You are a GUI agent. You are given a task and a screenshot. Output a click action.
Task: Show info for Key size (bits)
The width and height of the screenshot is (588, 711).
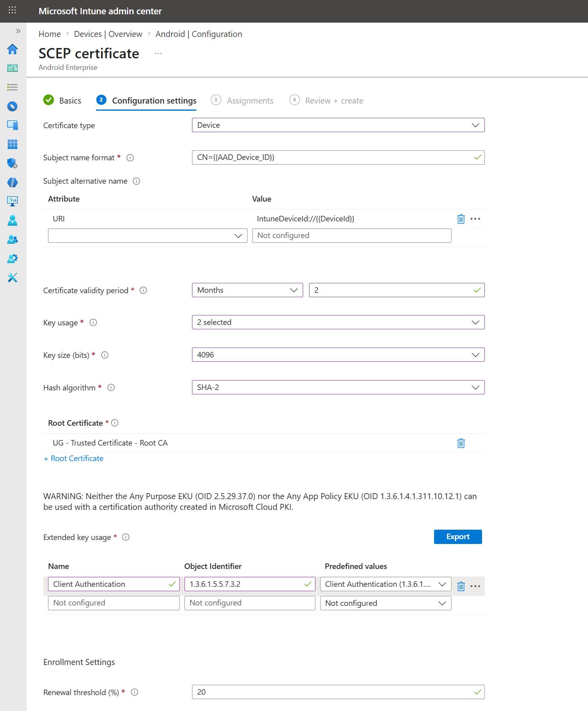(105, 355)
